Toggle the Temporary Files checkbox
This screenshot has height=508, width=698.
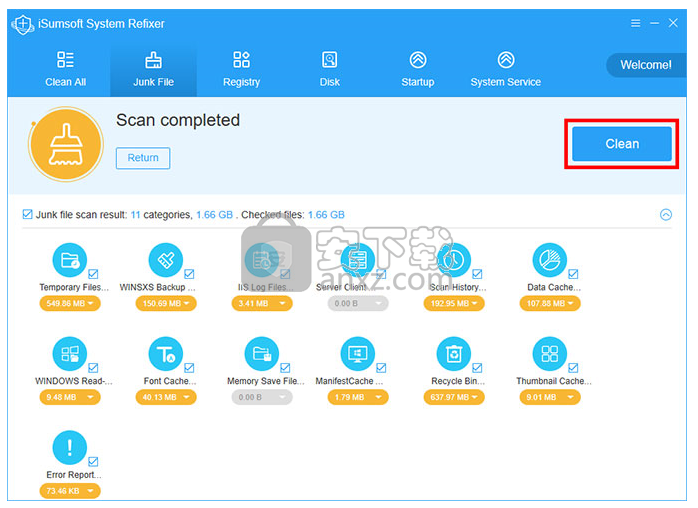93,274
